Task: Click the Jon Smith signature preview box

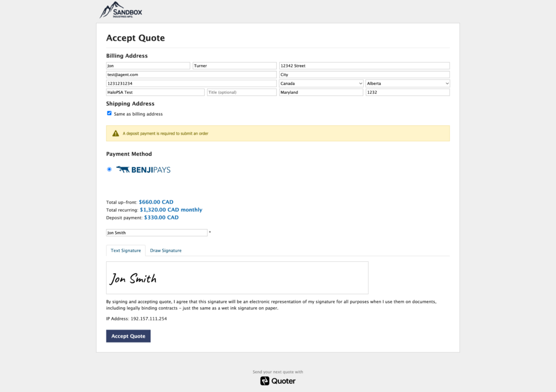Action: coord(237,278)
